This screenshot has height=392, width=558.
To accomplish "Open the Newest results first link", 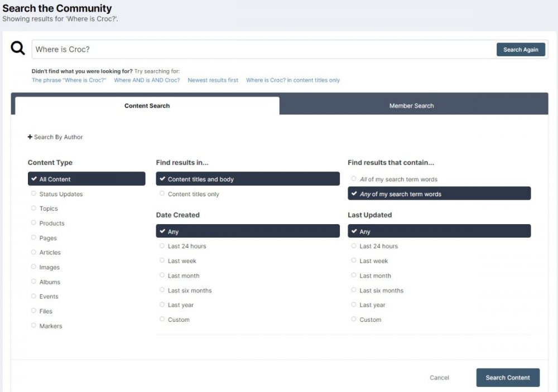I will click(x=213, y=80).
